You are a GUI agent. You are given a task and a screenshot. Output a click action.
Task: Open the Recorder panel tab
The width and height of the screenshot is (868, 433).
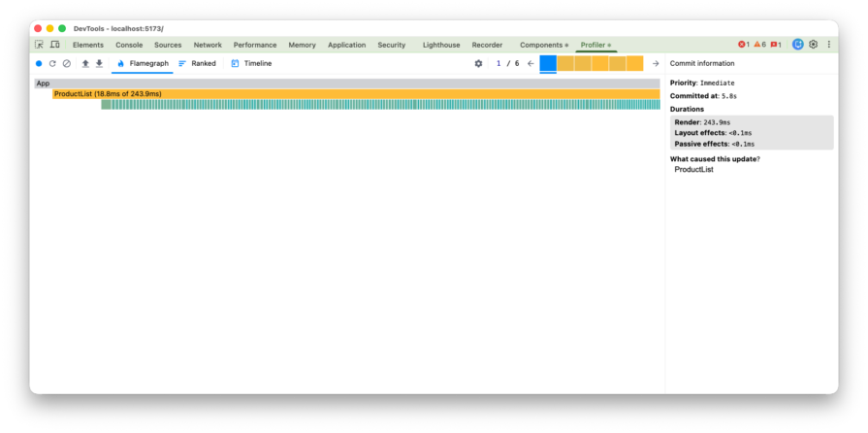click(487, 45)
